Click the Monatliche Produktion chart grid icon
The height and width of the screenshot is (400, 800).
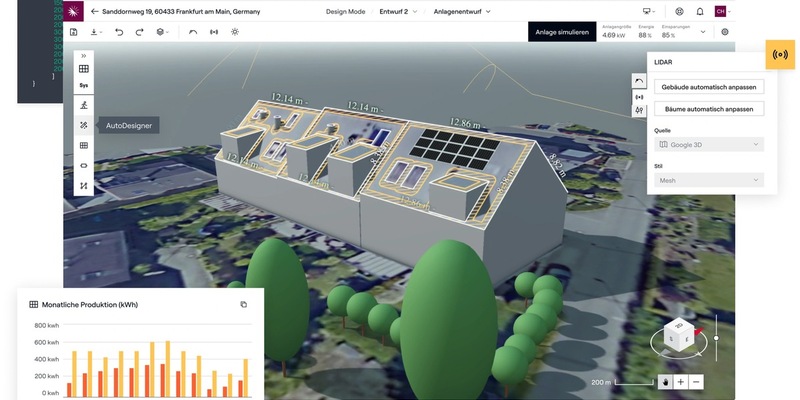(34, 305)
